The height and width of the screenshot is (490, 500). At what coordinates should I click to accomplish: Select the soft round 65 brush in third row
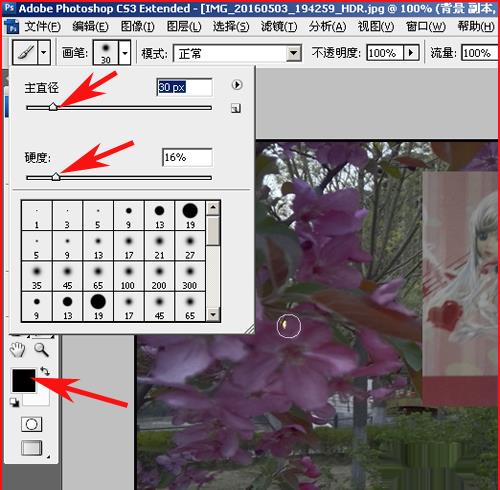(98, 276)
